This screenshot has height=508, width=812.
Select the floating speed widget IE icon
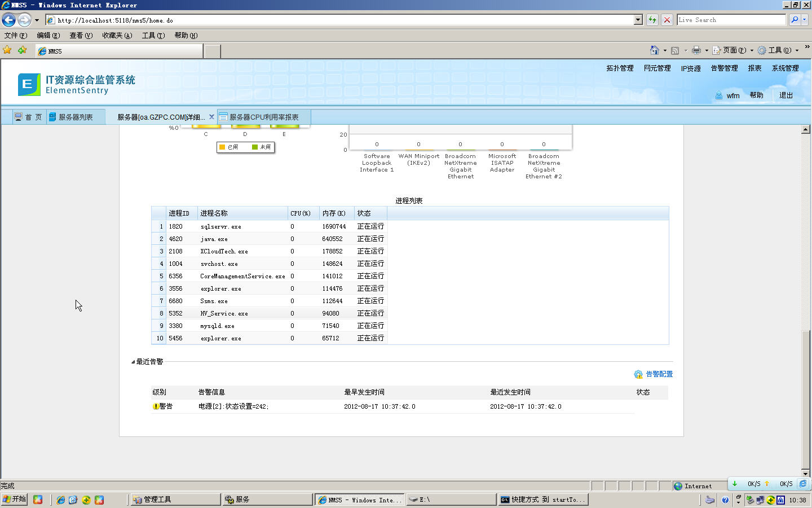[803, 484]
